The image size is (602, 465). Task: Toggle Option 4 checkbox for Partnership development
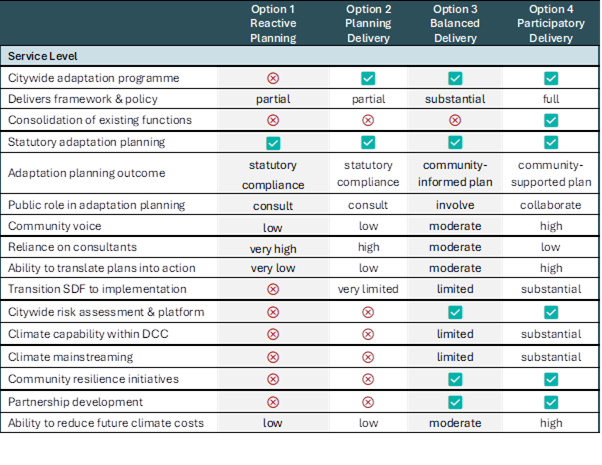tap(551, 402)
